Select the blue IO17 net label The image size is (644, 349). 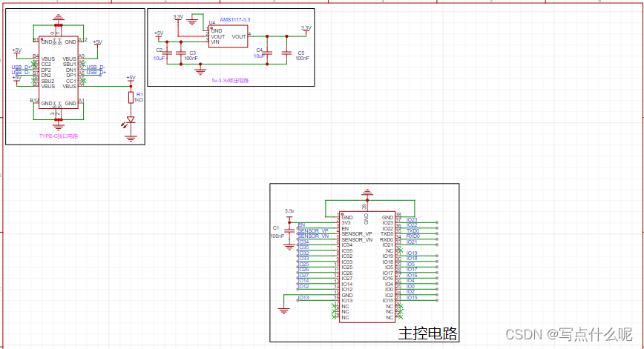(x=412, y=270)
